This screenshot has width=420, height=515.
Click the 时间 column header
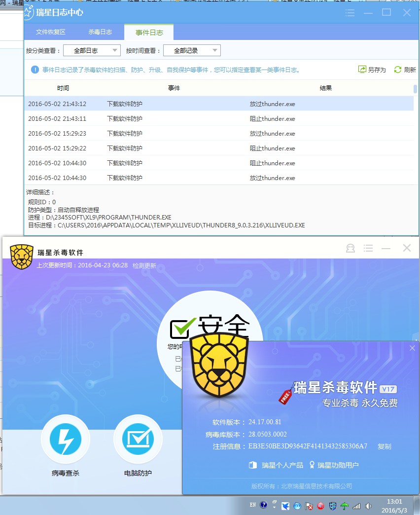63,88
